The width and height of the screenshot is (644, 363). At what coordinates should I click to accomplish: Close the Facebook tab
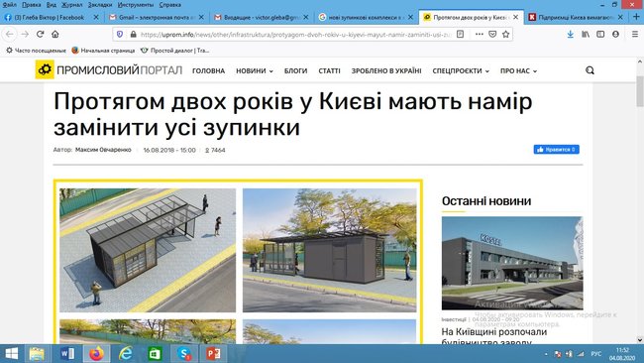[x=96, y=17]
